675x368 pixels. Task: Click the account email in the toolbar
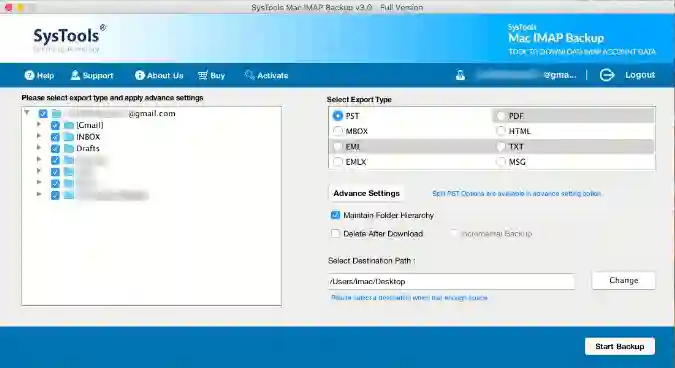[526, 75]
